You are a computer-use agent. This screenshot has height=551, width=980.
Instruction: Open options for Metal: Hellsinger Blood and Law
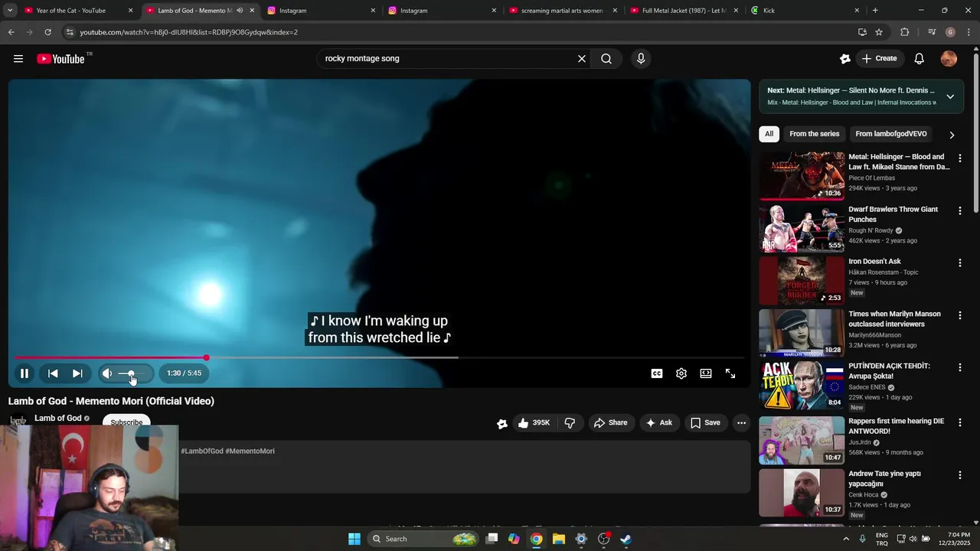pos(959,158)
